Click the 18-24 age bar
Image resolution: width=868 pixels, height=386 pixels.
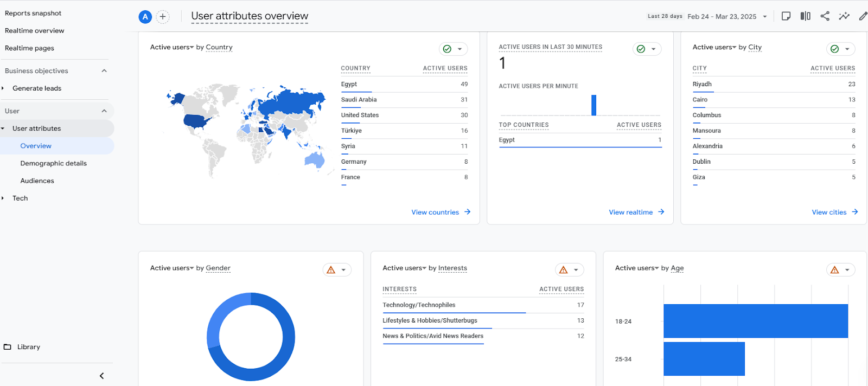tap(756, 321)
